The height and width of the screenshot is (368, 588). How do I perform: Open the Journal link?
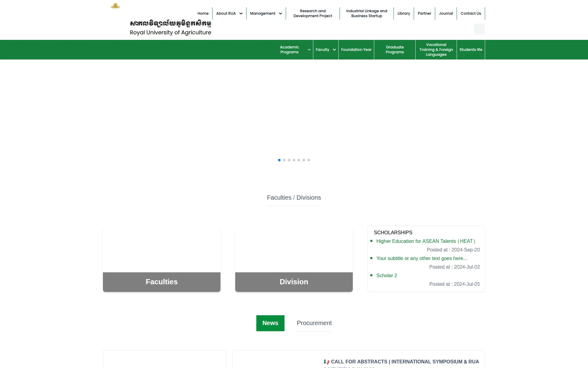point(446,13)
